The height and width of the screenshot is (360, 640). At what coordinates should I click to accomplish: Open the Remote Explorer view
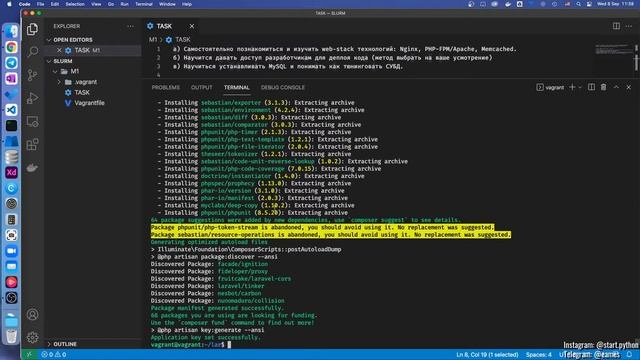(x=32, y=121)
